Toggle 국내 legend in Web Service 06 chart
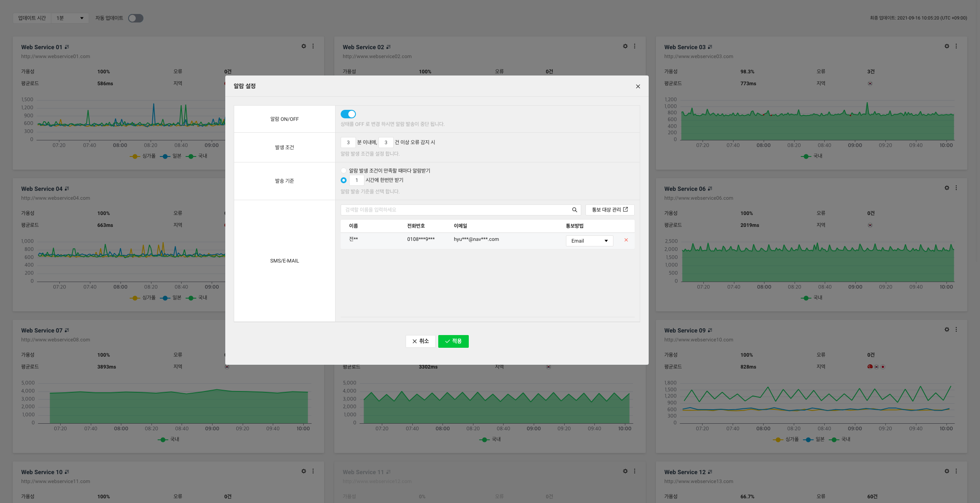The image size is (980, 503). tap(812, 298)
